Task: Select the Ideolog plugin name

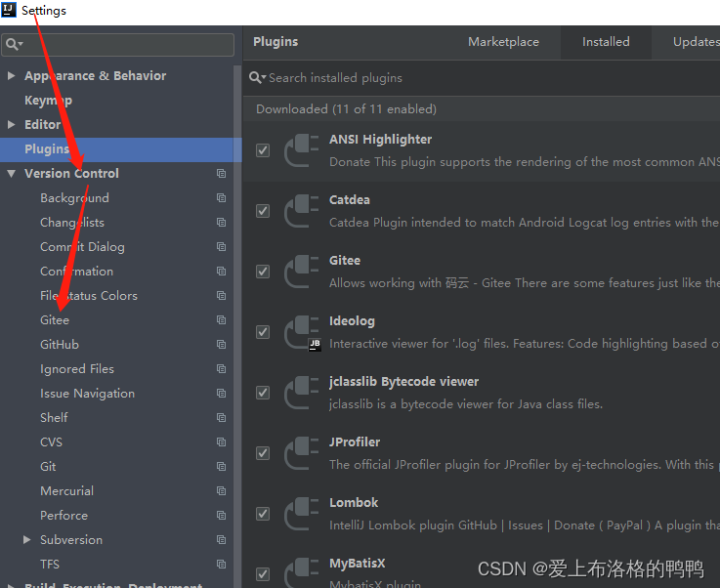Action: [352, 320]
